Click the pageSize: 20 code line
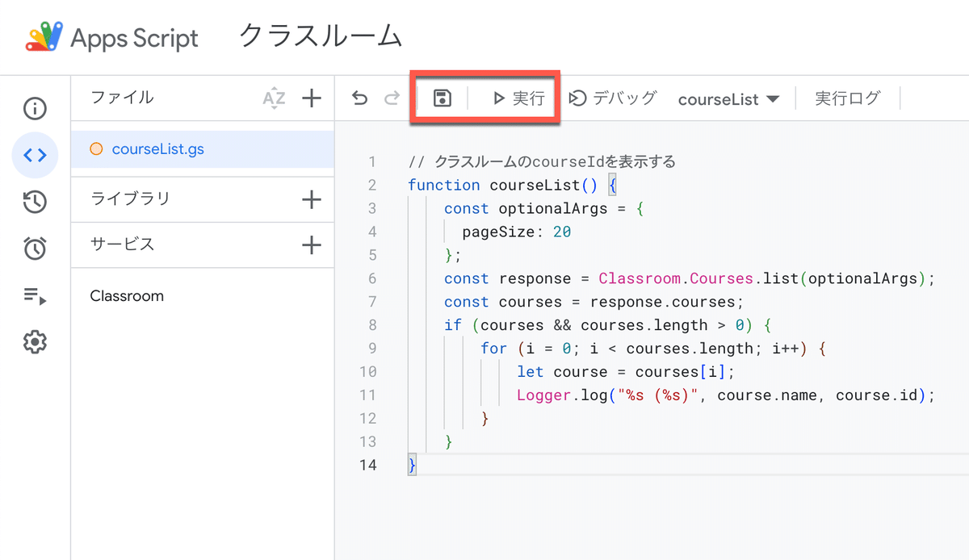 [x=517, y=232]
